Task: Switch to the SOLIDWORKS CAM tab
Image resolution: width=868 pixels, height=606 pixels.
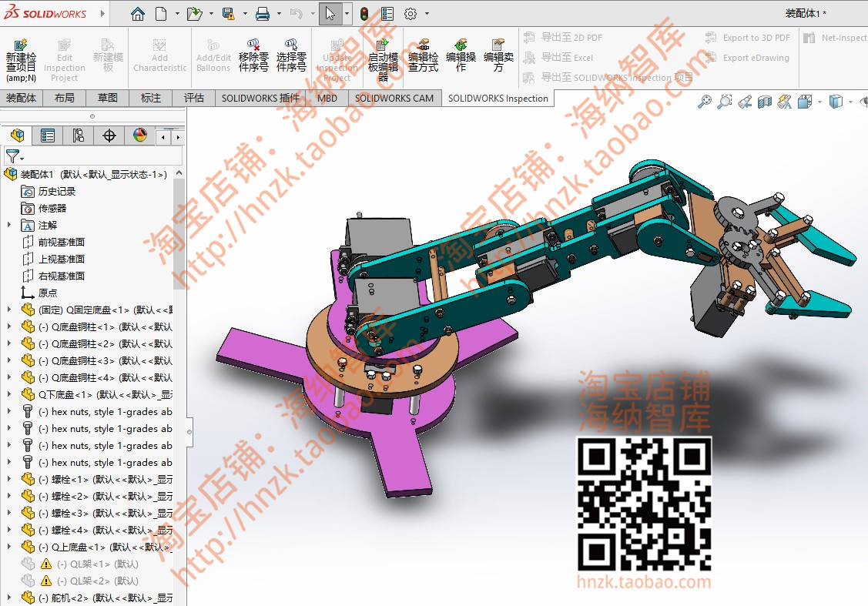Action: (x=394, y=98)
